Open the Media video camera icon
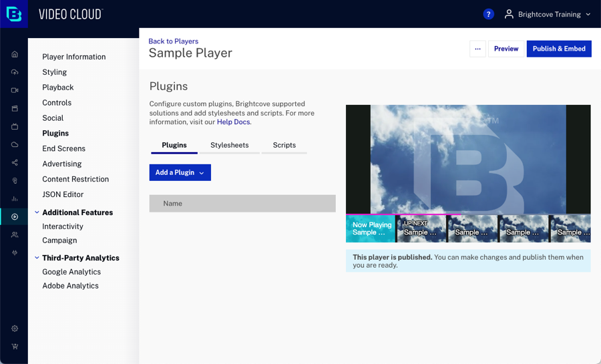The height and width of the screenshot is (364, 601). tap(15, 90)
